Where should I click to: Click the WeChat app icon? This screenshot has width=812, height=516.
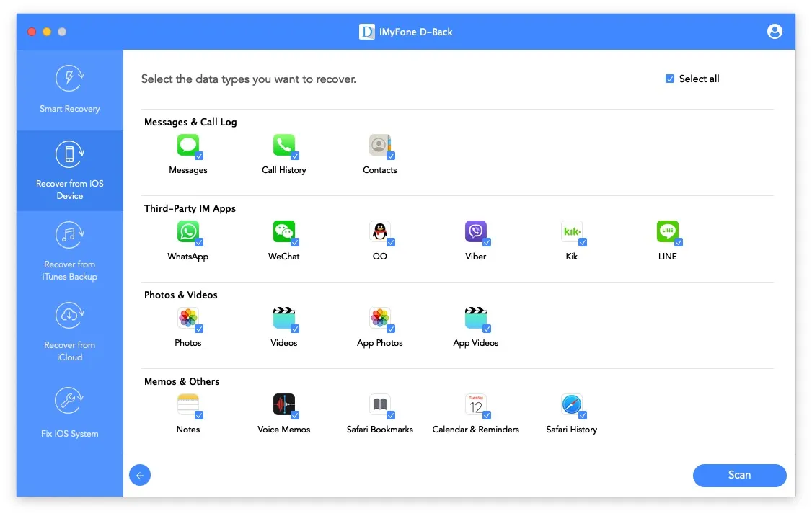coord(283,230)
